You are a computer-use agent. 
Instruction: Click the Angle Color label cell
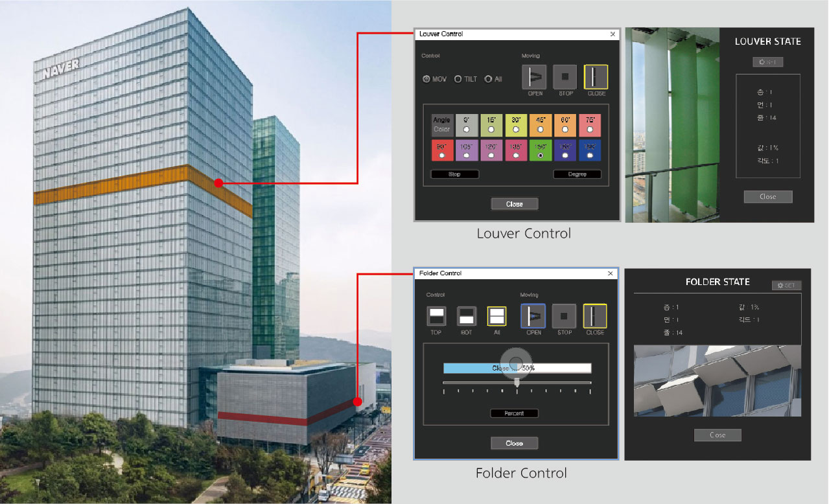coord(442,125)
